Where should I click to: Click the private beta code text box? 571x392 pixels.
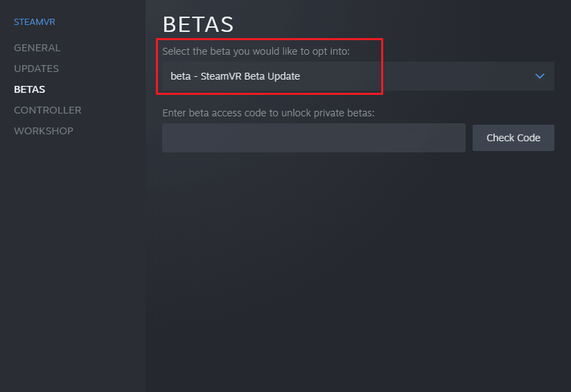tap(313, 138)
